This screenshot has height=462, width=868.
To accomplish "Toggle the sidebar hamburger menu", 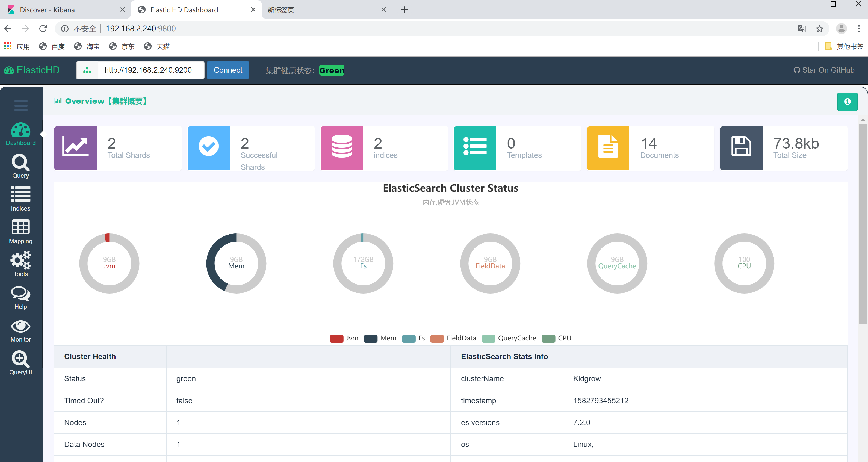I will [21, 105].
